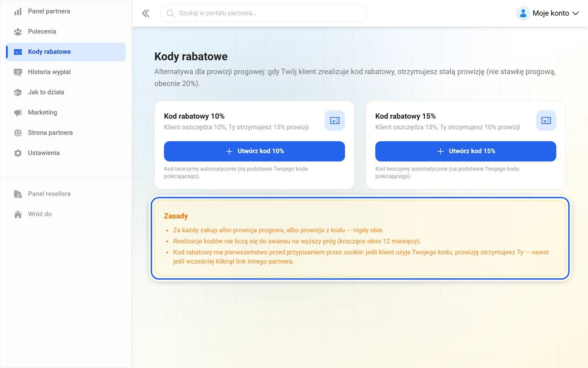Image resolution: width=588 pixels, height=368 pixels.
Task: Click ticket icon on Kod rabatowy 10% card
Action: coord(335,121)
